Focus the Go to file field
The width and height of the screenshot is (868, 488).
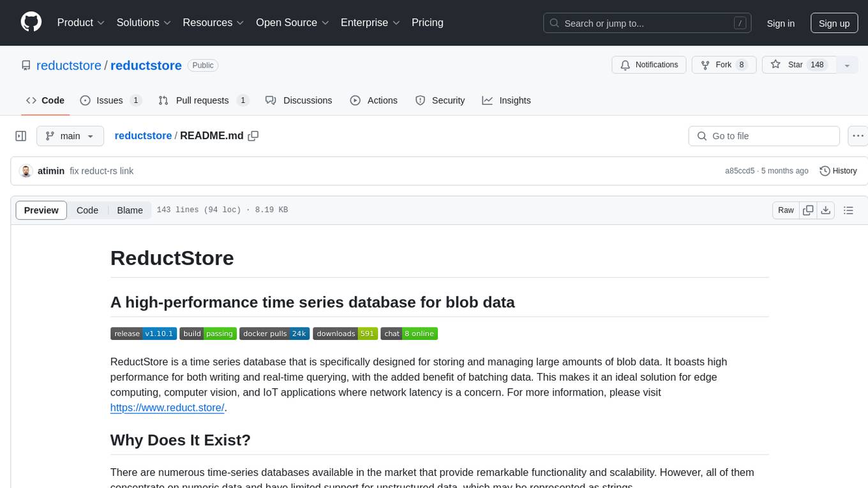tap(764, 136)
